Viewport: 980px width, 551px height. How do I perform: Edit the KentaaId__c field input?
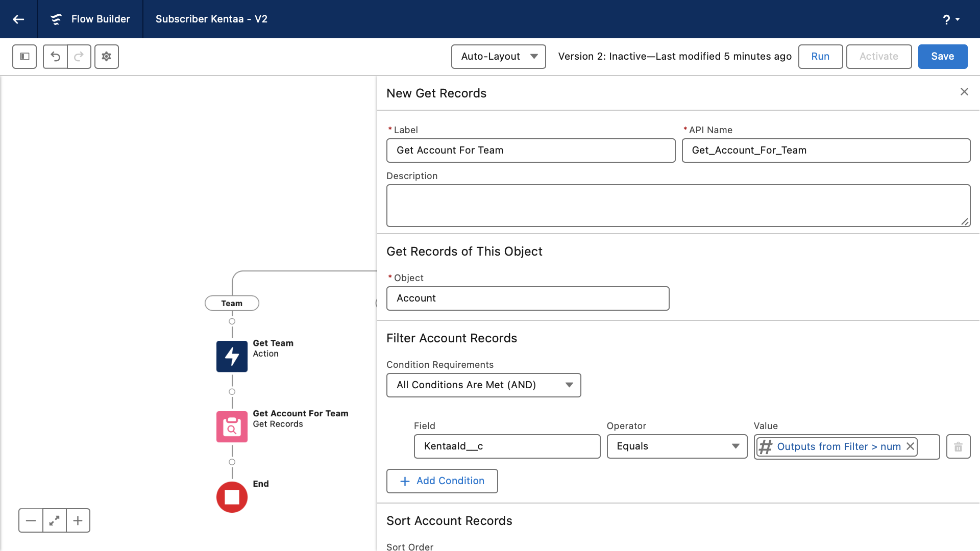coord(507,446)
